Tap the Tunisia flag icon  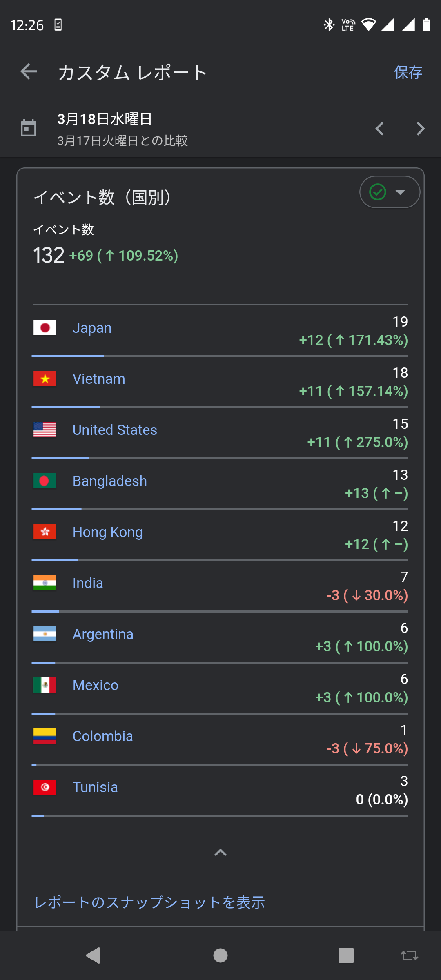45,787
